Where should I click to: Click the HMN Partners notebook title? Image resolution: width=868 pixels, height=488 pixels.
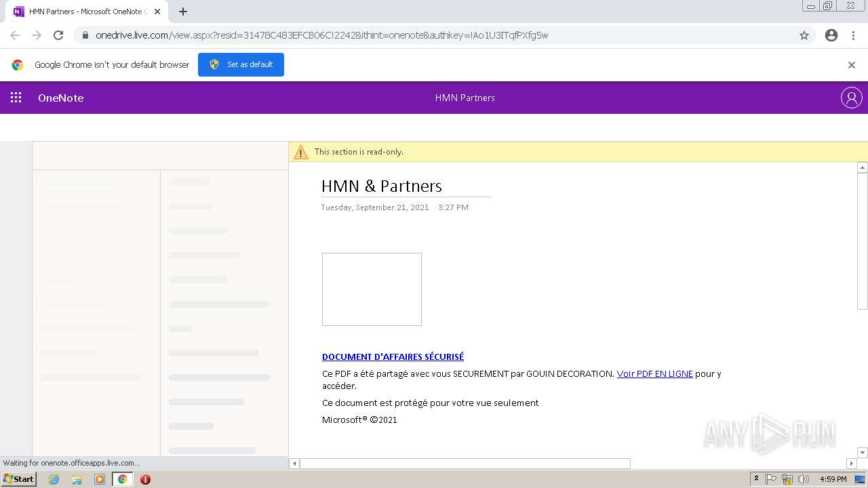[x=465, y=98]
